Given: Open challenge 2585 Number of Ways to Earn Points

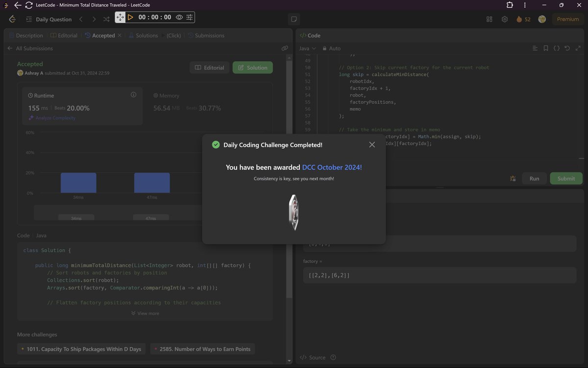Looking at the screenshot, I should 202,349.
